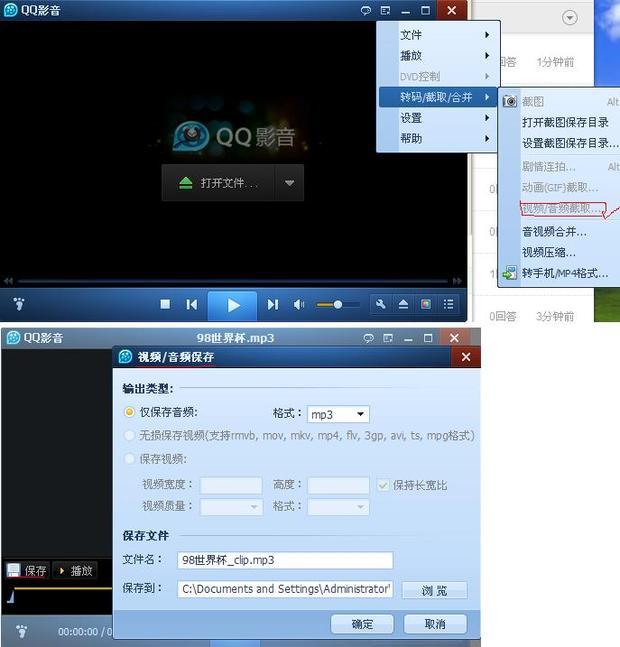Click QQ影音 logo in bottom player title bar
The width and height of the screenshot is (620, 647).
coord(13,338)
